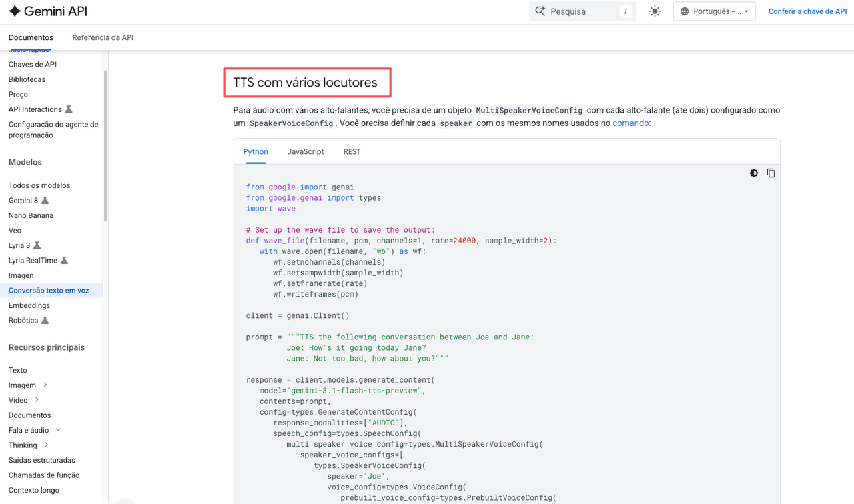This screenshot has width=854, height=504.
Task: Go to Chaves de API in sidebar
Action: [33, 65]
